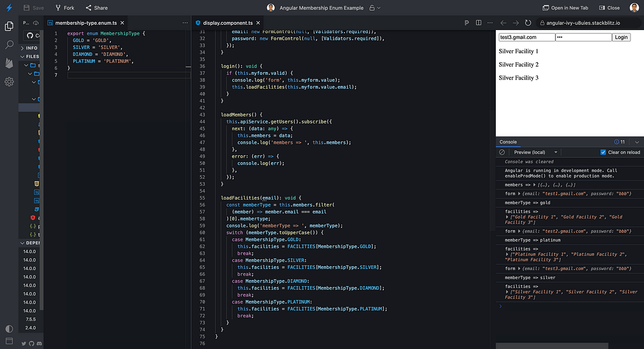Share the project

tap(97, 8)
